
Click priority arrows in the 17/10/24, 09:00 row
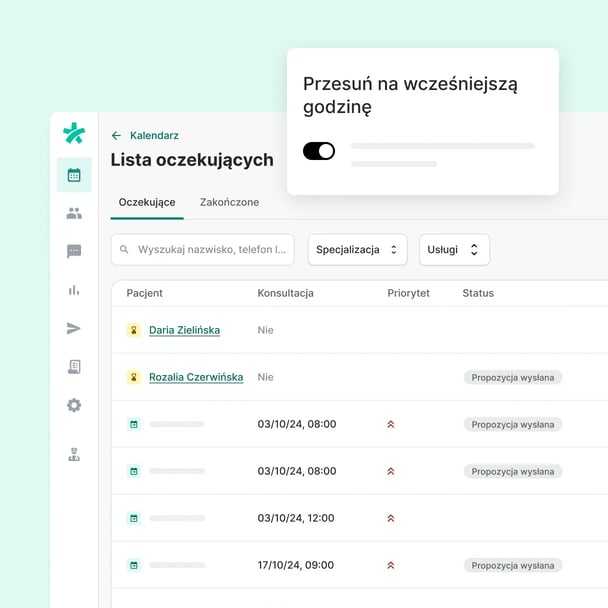tap(391, 565)
